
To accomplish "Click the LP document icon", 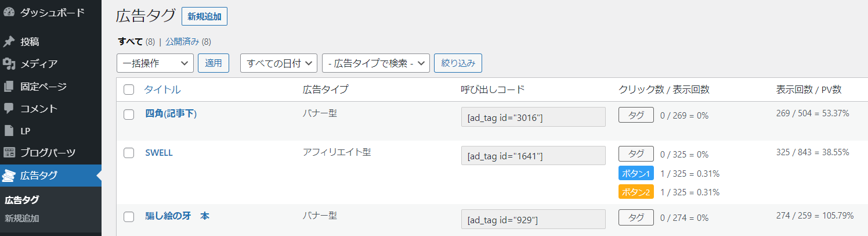I will click(9, 131).
